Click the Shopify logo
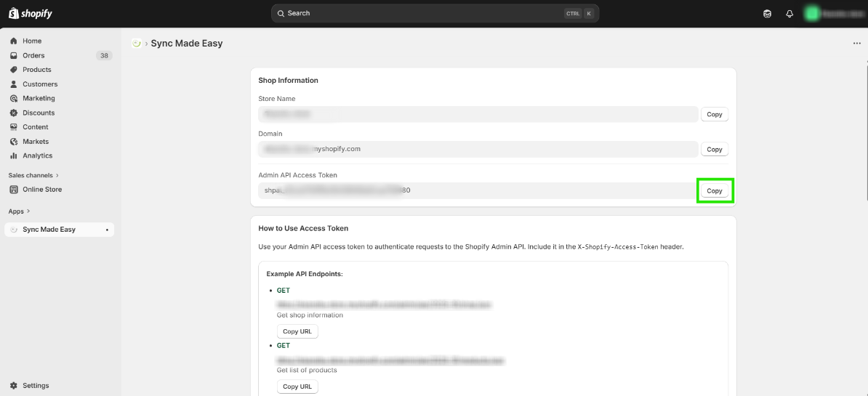 (31, 14)
